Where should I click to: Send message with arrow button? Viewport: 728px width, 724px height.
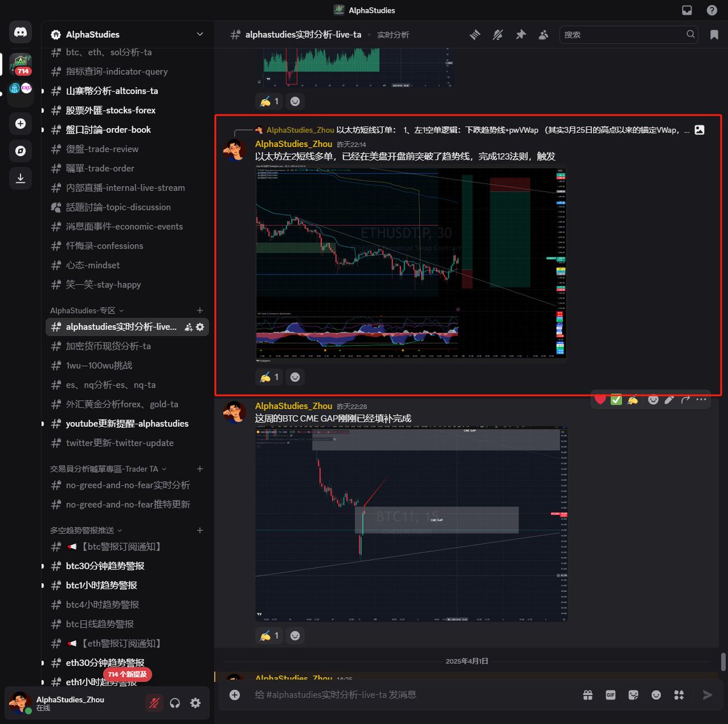[707, 695]
